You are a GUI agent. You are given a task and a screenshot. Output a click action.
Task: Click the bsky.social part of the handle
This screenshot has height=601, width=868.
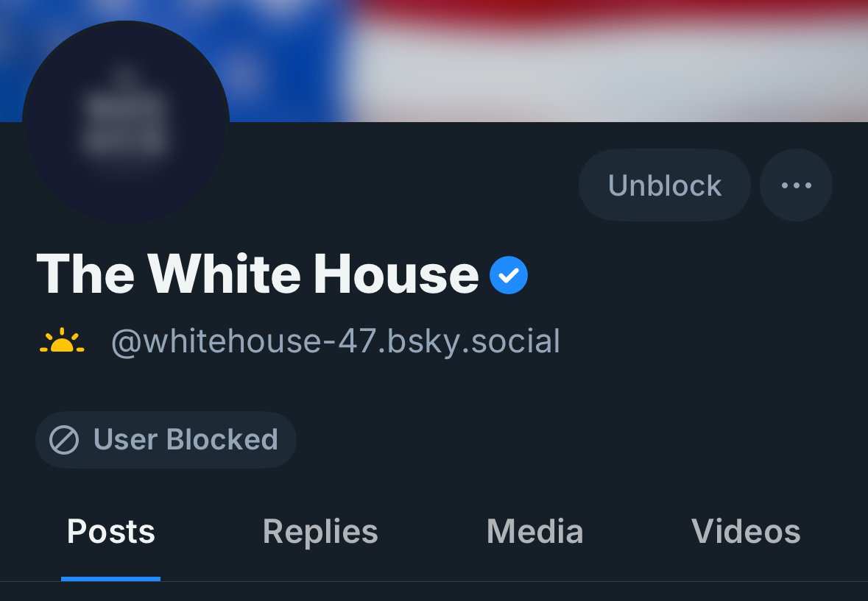click(471, 342)
